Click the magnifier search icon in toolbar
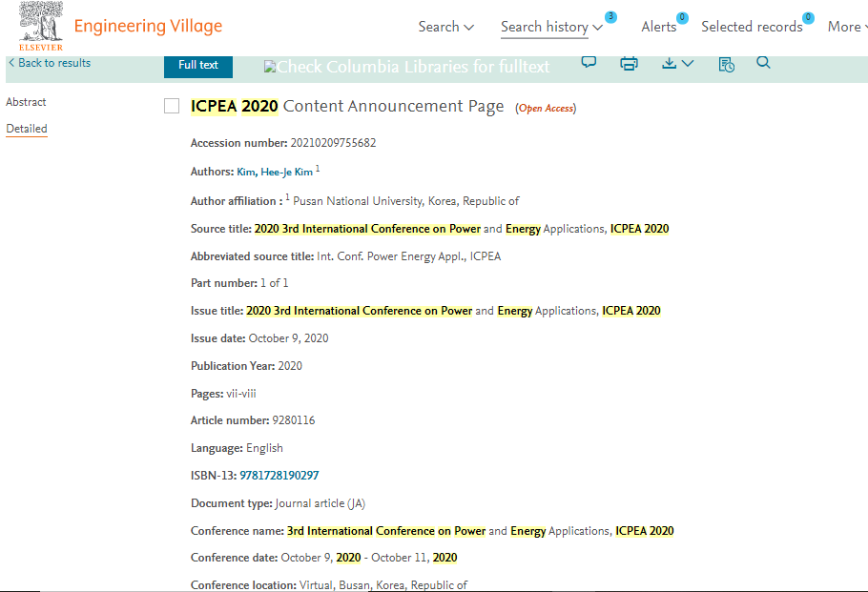Image resolution: width=868 pixels, height=592 pixels. (x=763, y=63)
